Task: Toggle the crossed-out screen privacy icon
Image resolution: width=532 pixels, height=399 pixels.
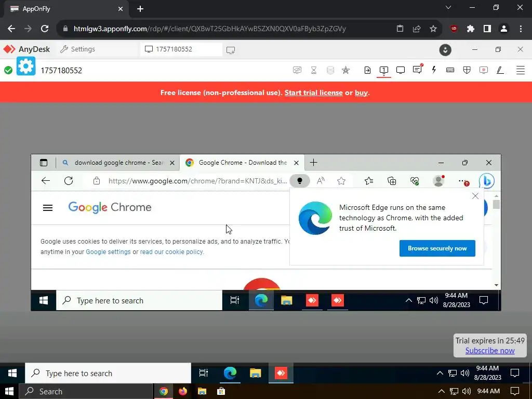Action: (x=297, y=70)
